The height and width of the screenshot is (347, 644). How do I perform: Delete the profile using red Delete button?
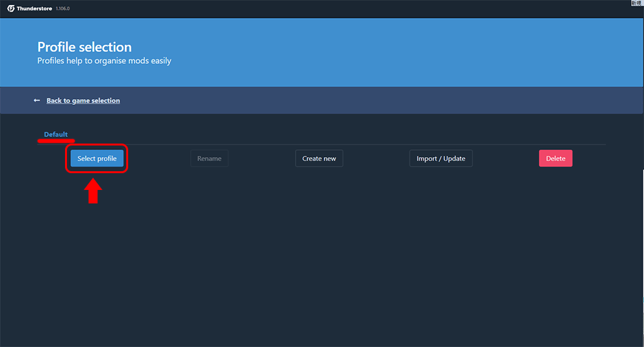pyautogui.click(x=555, y=158)
